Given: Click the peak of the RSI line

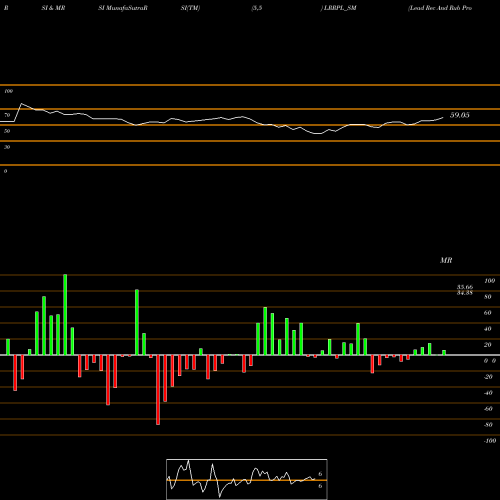Looking at the screenshot, I should [22, 104].
